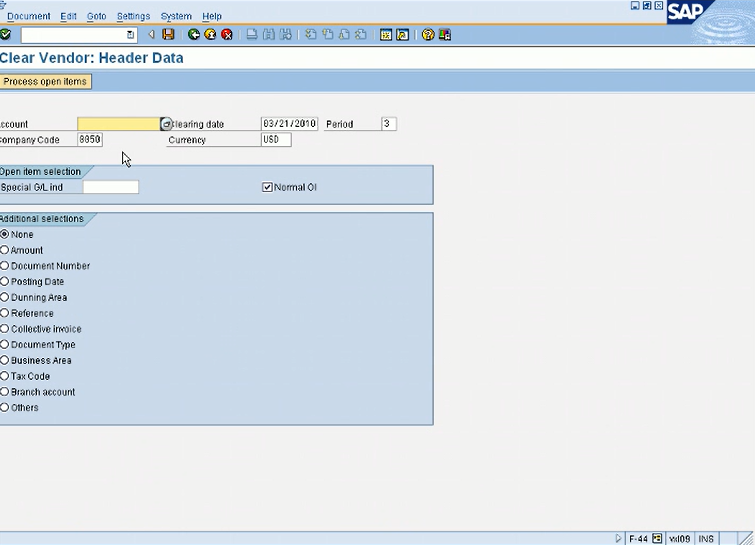The height and width of the screenshot is (545, 755).
Task: Open the command field history dropdown
Action: [130, 35]
